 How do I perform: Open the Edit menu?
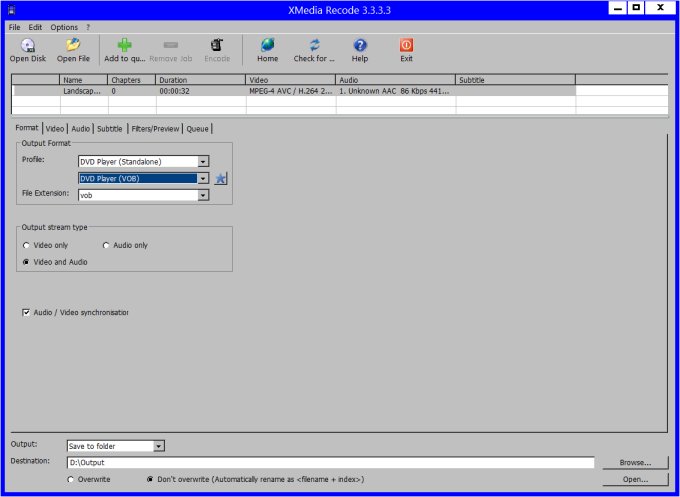click(35, 27)
